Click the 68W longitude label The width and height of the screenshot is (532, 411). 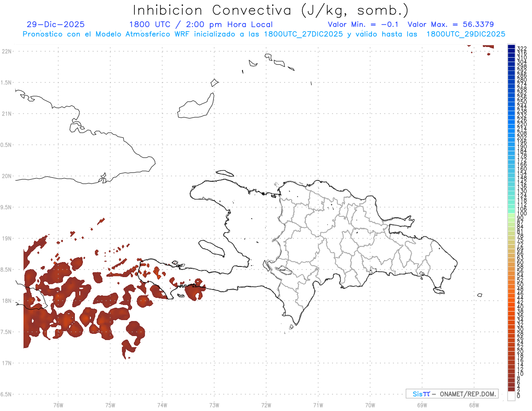coord(474,405)
